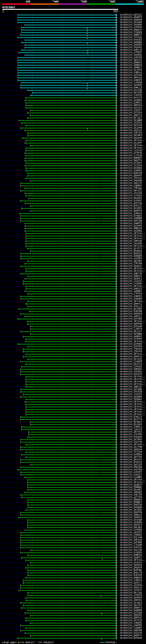Select UniRef100_Q2JSX6 label
The image size is (146, 644).
131,359
